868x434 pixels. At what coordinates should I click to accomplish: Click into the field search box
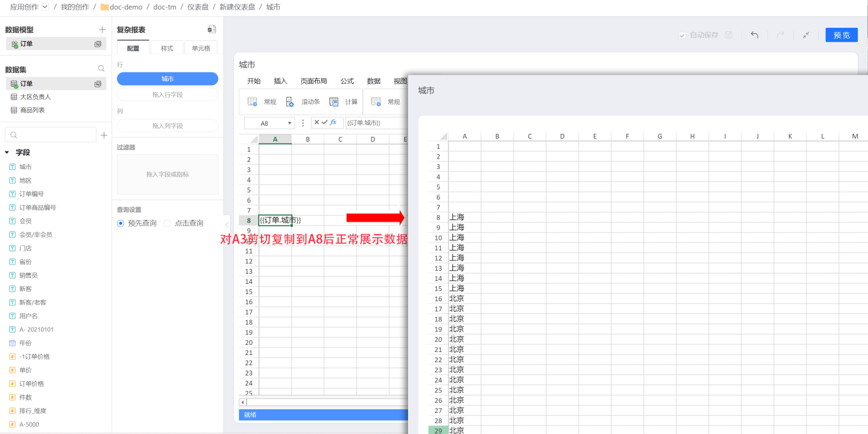51,135
